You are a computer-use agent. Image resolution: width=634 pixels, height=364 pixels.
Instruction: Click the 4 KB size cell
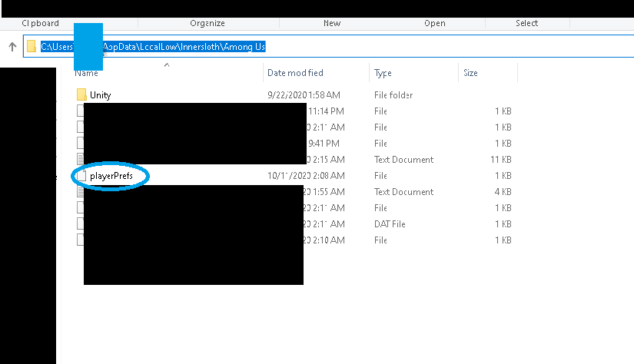coord(503,192)
